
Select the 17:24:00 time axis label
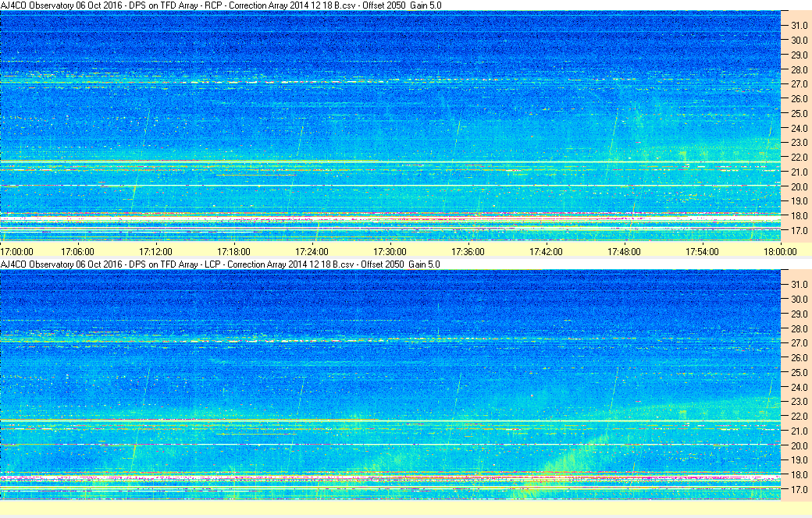pos(312,251)
